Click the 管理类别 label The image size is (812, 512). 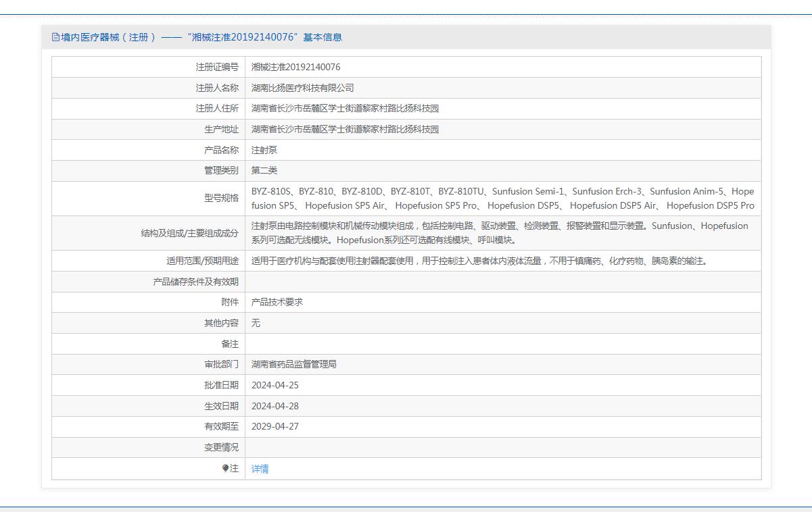[x=221, y=170]
